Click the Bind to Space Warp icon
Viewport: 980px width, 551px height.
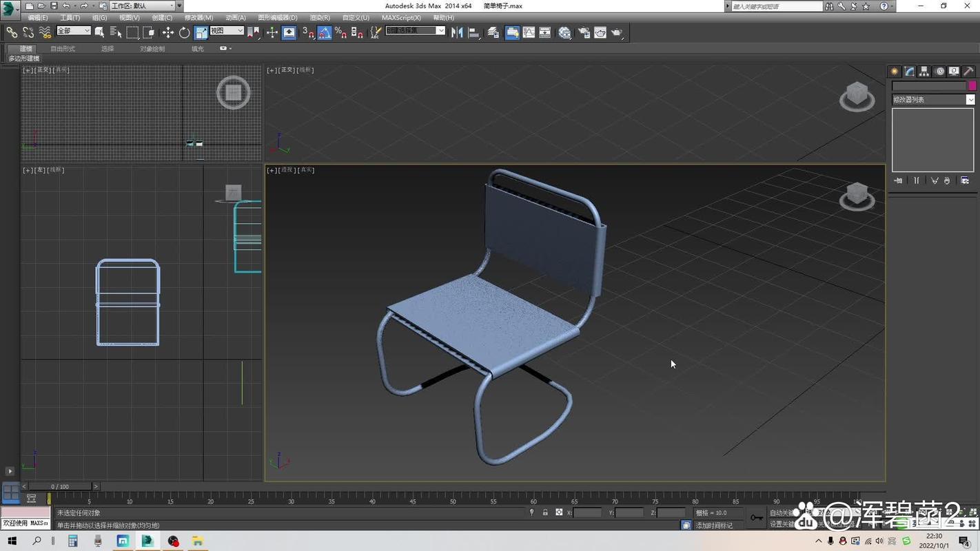[x=45, y=32]
